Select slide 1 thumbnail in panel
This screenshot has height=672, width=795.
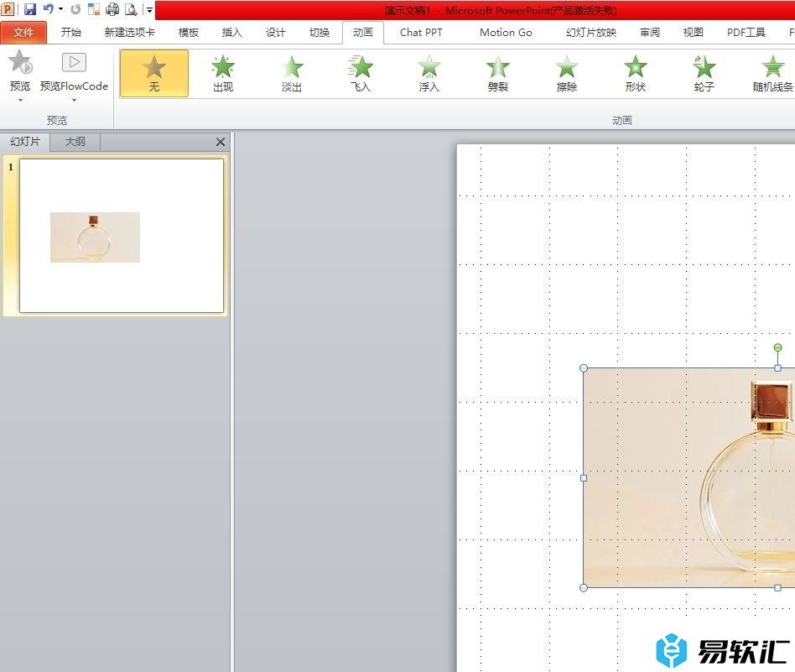[x=121, y=236]
